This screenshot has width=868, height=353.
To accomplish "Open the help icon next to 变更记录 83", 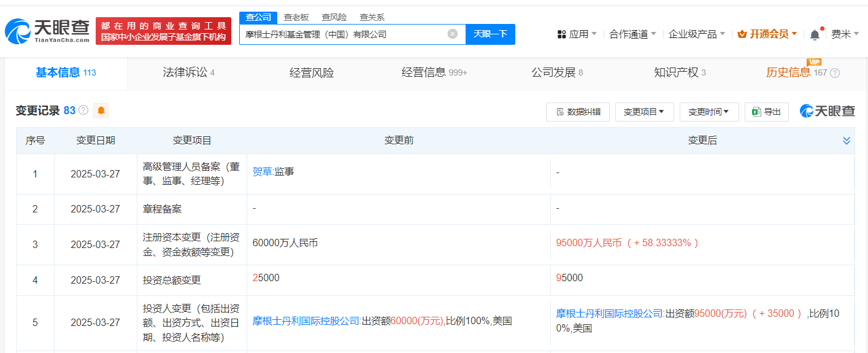I will pos(83,111).
